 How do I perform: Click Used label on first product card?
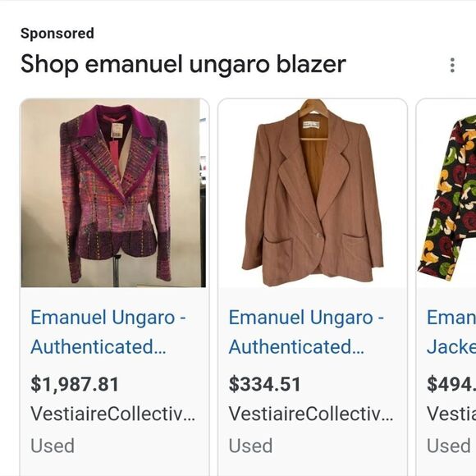coord(53,446)
